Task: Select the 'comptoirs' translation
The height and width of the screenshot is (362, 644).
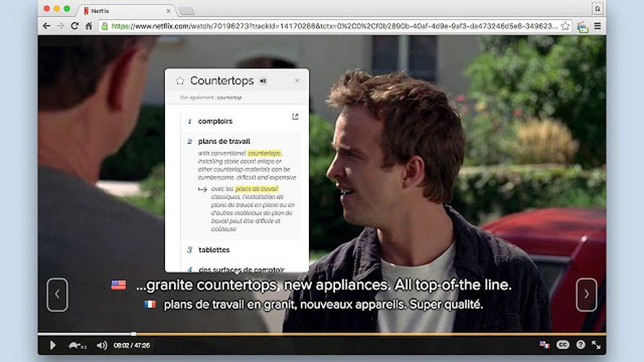Action: coord(215,121)
